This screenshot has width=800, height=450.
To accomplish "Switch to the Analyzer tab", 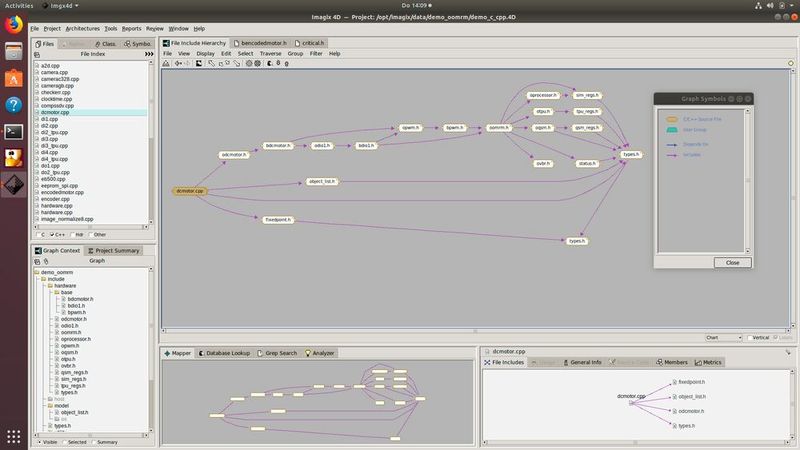I will pyautogui.click(x=319, y=353).
